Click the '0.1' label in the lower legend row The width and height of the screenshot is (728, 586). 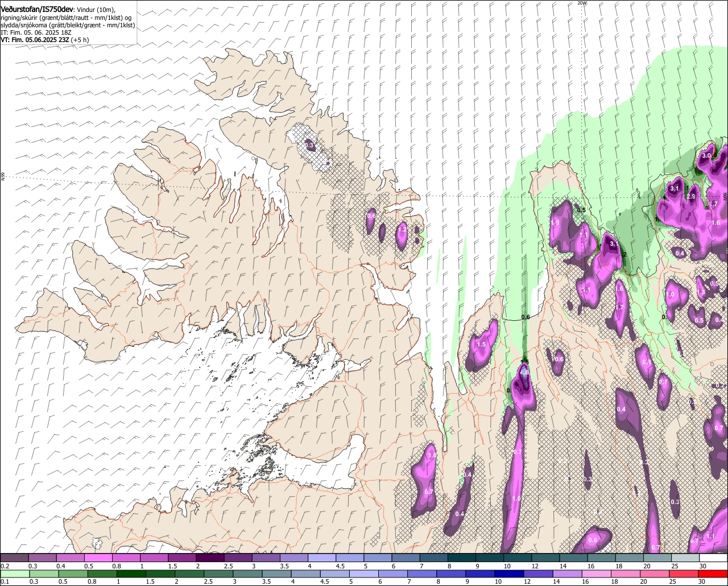[5, 581]
